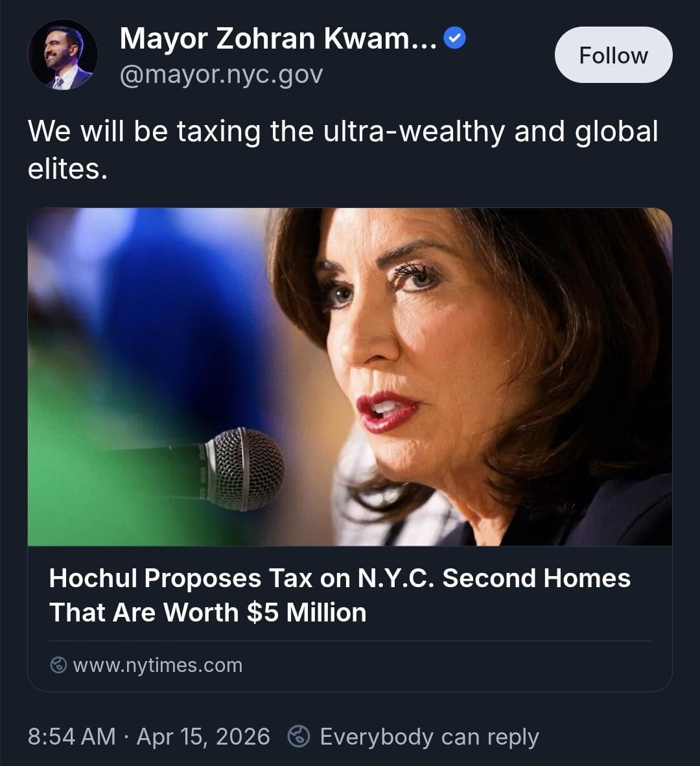The image size is (700, 766).
Task: Click 'That Are Worth $5 Million' headline line
Action: pos(208,612)
